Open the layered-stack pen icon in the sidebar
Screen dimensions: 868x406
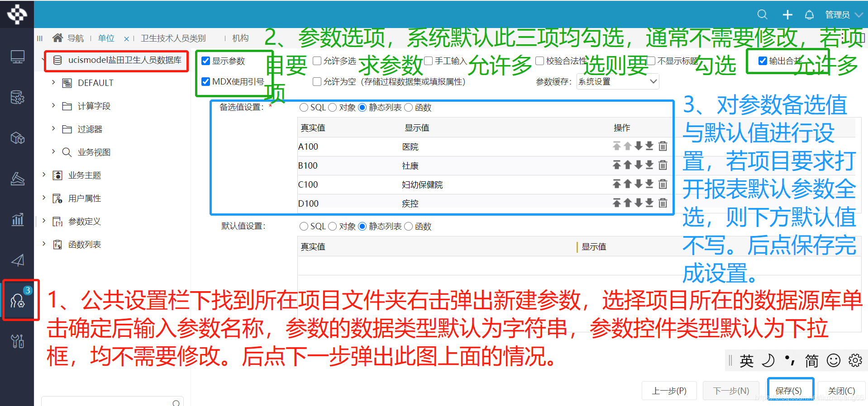click(x=17, y=179)
